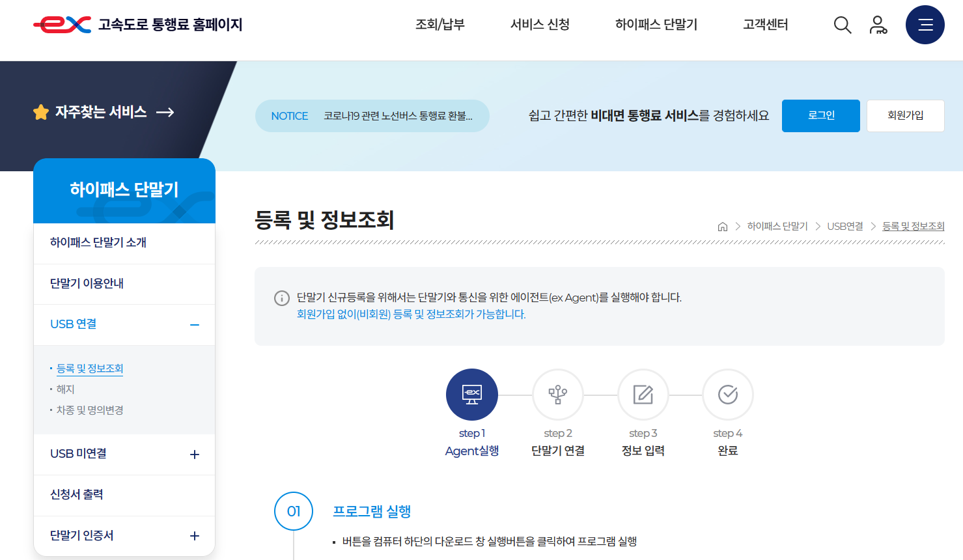Image resolution: width=963 pixels, height=560 pixels.
Task: Open the search function
Action: 842,25
